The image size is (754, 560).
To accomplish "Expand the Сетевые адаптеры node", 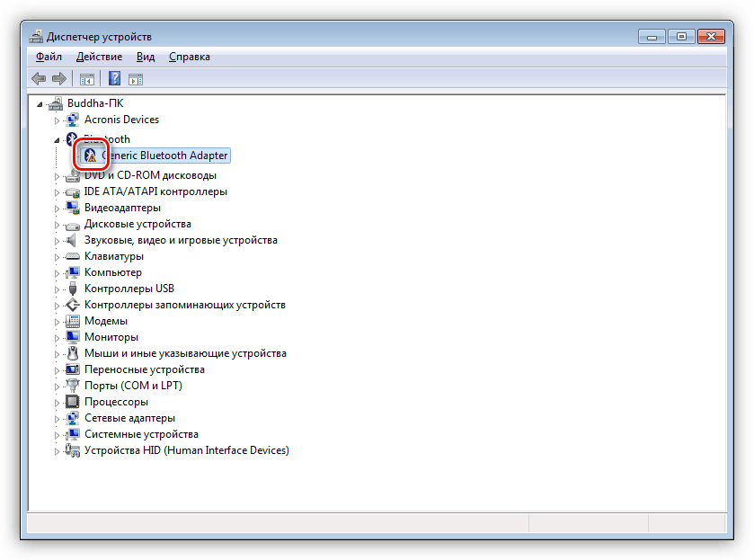I will click(x=57, y=419).
